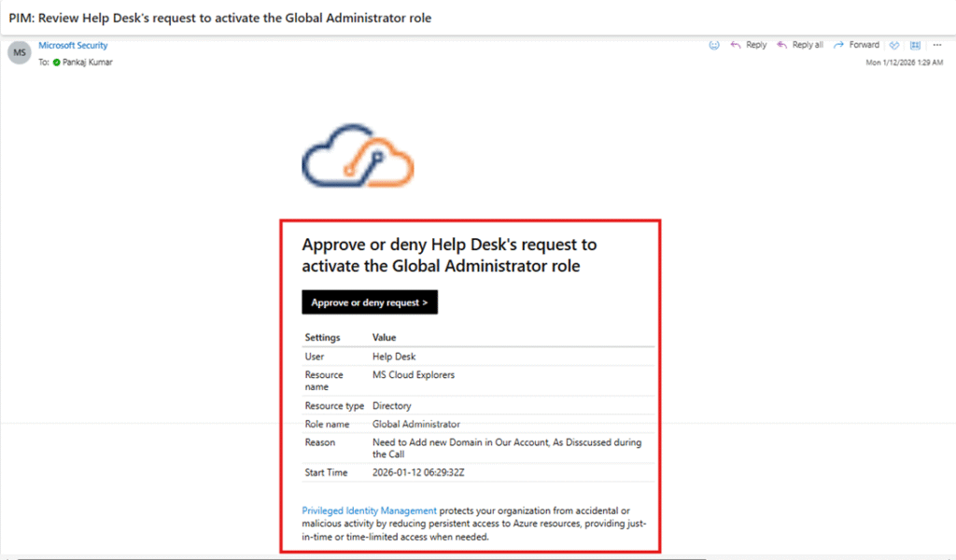The height and width of the screenshot is (560, 956).
Task: Follow the Privileged Identity Management link
Action: tap(369, 511)
